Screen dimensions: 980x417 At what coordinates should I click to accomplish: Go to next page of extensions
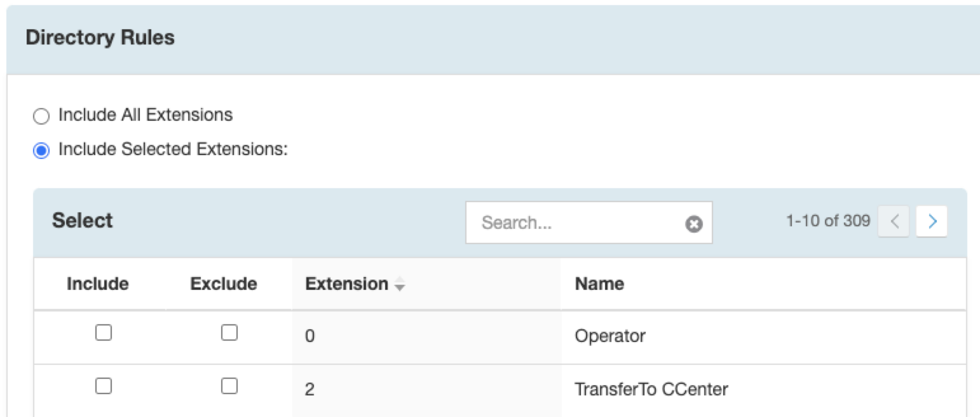(932, 221)
